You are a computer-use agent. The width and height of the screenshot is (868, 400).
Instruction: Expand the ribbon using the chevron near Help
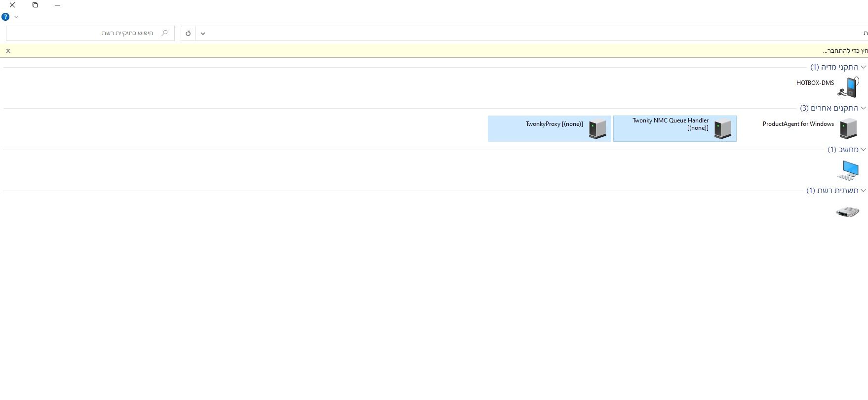[16, 17]
